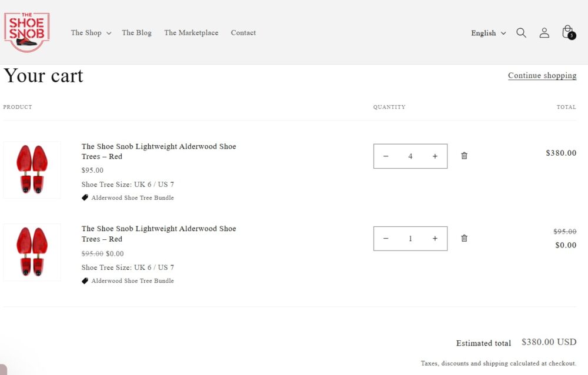Decrease quantity of the 4-count item
This screenshot has width=588, height=375.
coord(386,156)
